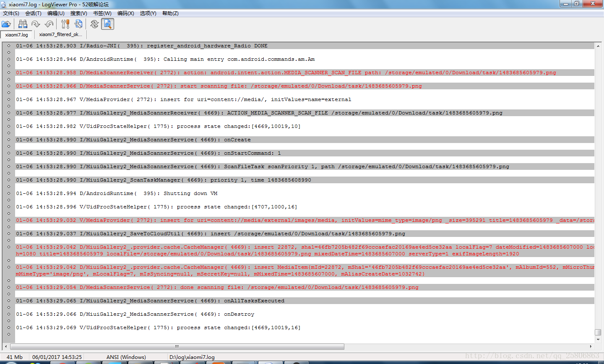Screen dimensions: 604x364
Task: Select the red MEDIA_SCANNER_SCAN_FILE action log line
Action: tap(305, 73)
